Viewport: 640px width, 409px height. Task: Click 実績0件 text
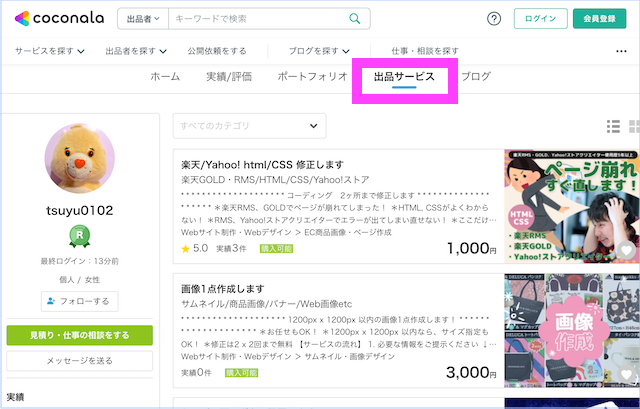point(196,373)
